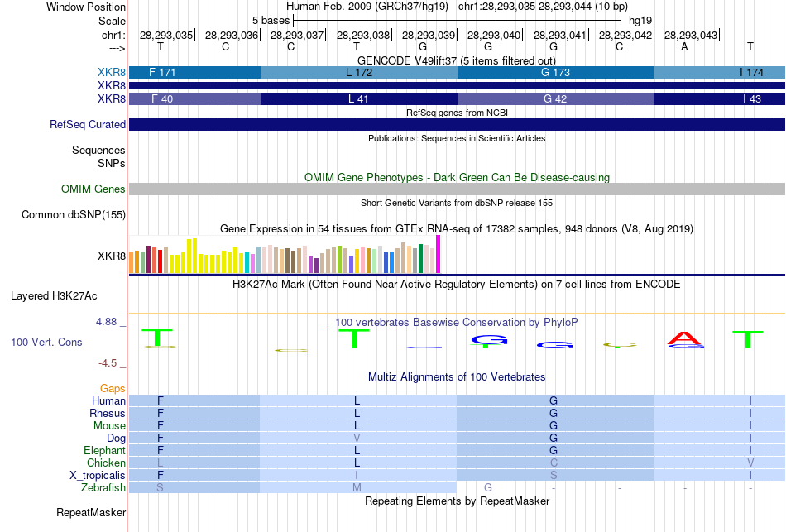
Task: Click the XKR8 codon block F 171
Action: (x=195, y=72)
